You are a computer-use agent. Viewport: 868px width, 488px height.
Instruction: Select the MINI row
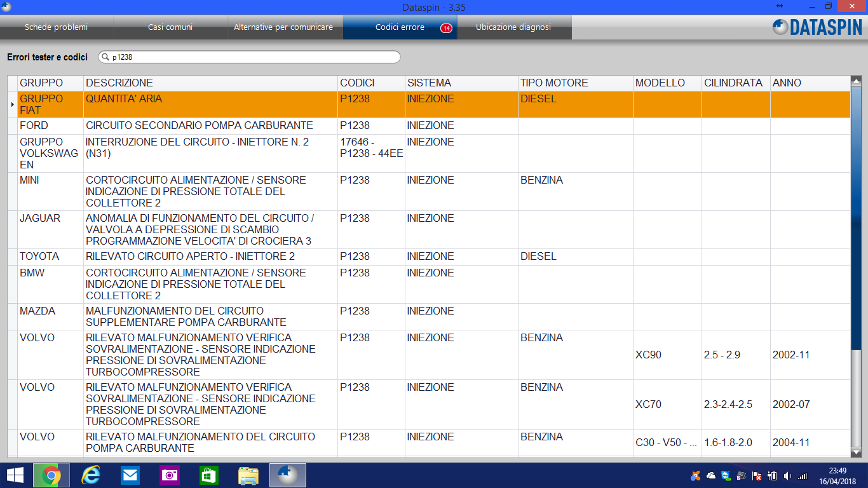pos(429,191)
